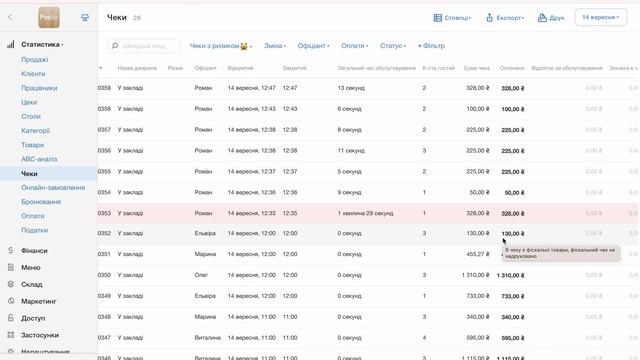640x360 pixels.
Task: Go to Товари in the sidebar
Action: pyautogui.click(x=33, y=145)
